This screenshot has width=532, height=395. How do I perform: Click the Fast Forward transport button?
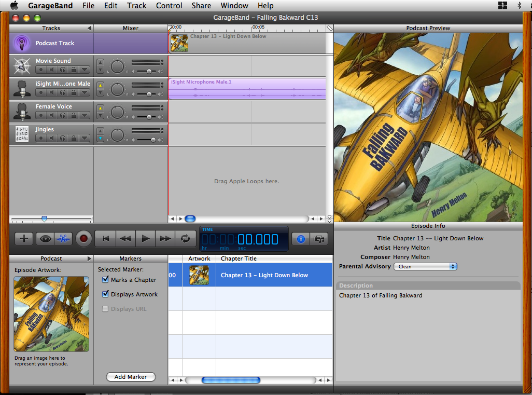pyautogui.click(x=165, y=239)
